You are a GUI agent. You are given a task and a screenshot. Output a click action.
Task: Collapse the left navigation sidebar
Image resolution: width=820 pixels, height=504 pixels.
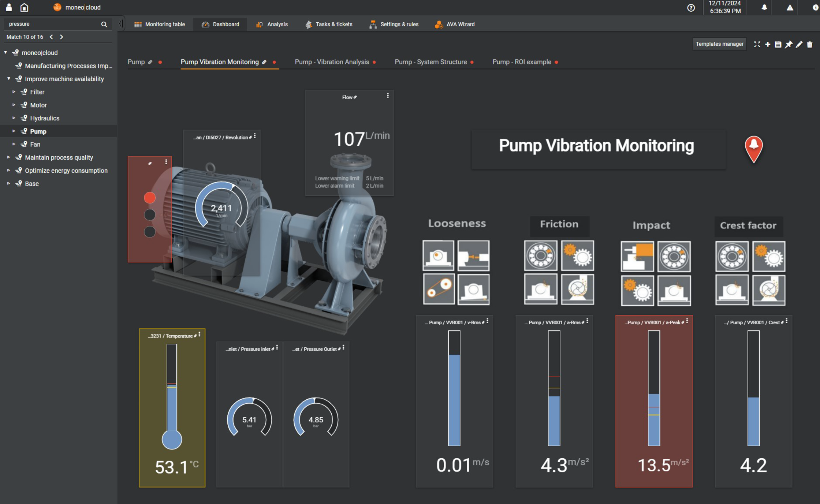pos(121,23)
